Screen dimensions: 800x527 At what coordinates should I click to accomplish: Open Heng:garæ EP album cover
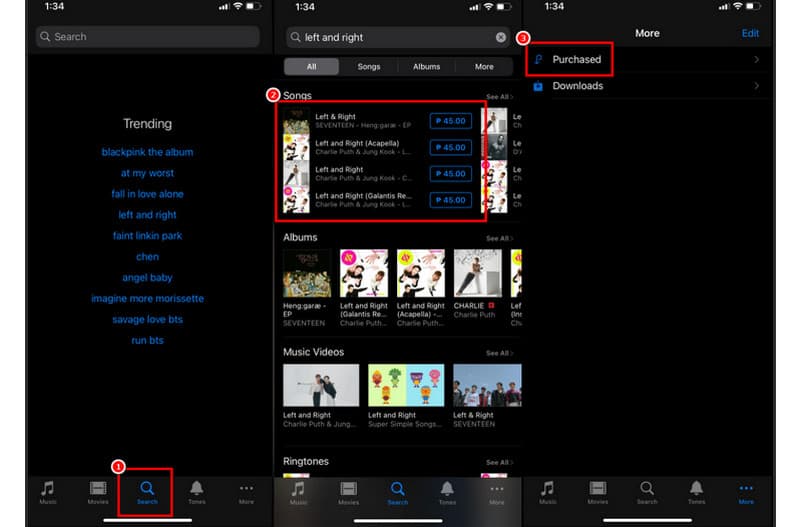[307, 273]
